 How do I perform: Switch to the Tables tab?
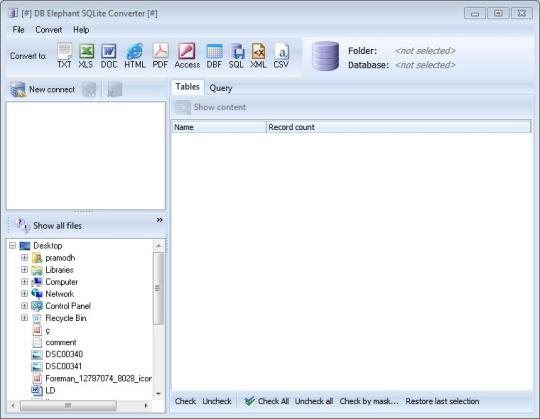click(x=187, y=87)
